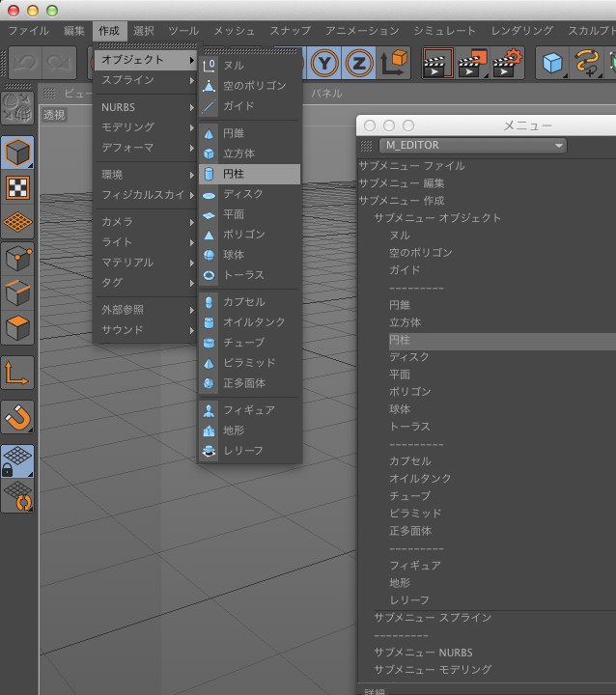This screenshot has width=616, height=695.
Task: Expand the ライト submenu
Action: 146,242
